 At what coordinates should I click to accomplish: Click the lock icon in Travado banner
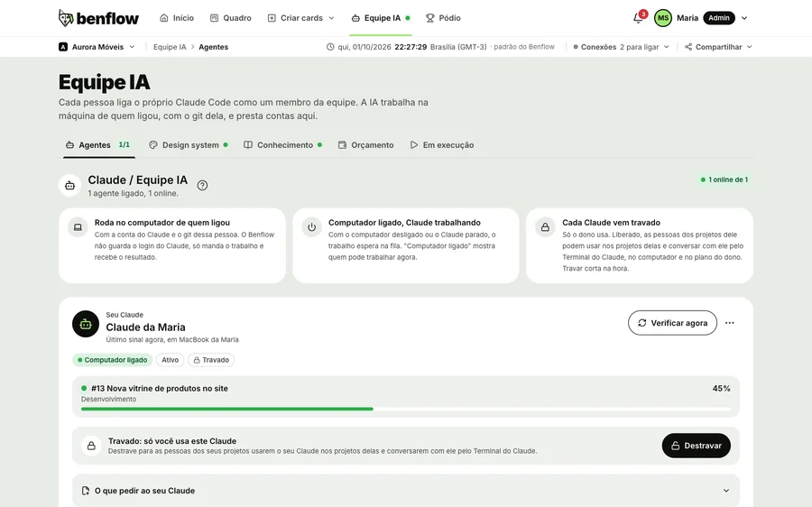(x=91, y=446)
